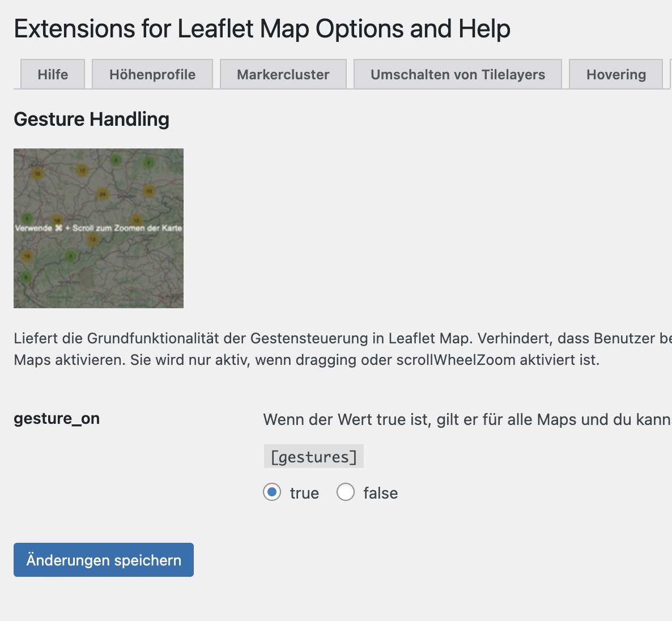Open the Umschalten von Tilelayers tab
672x621 pixels.
[x=458, y=75]
